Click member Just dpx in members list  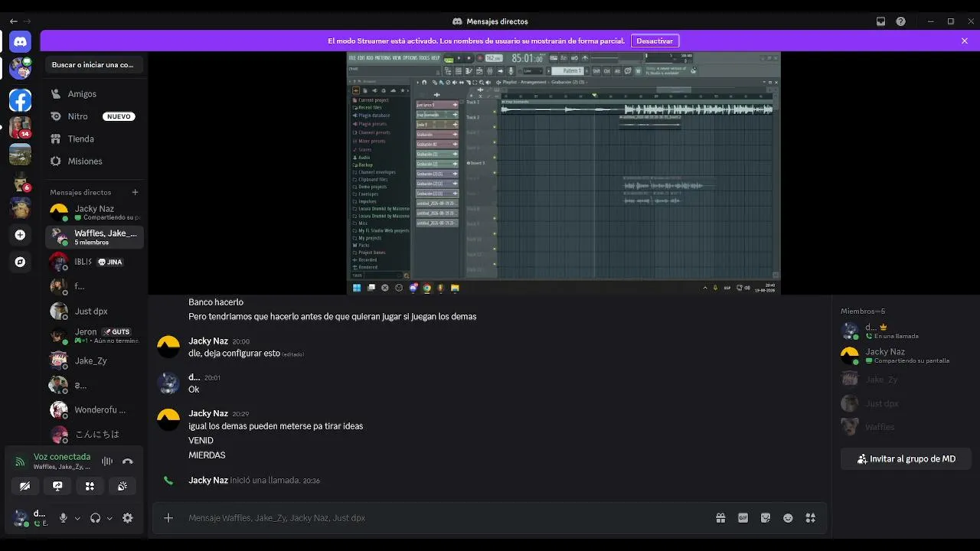(x=906, y=403)
